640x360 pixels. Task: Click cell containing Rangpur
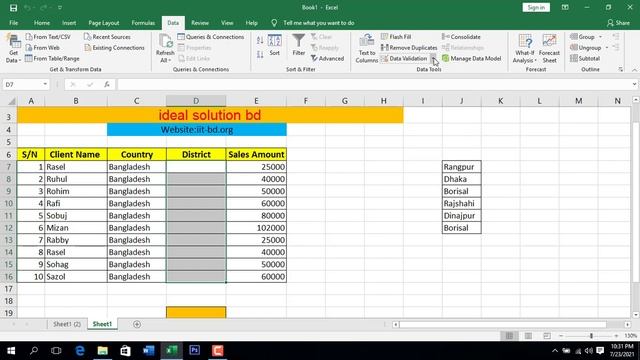click(462, 167)
